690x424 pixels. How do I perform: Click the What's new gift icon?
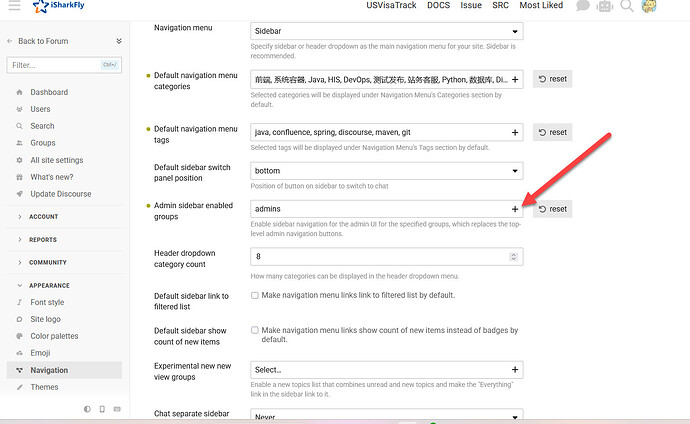pyautogui.click(x=19, y=177)
